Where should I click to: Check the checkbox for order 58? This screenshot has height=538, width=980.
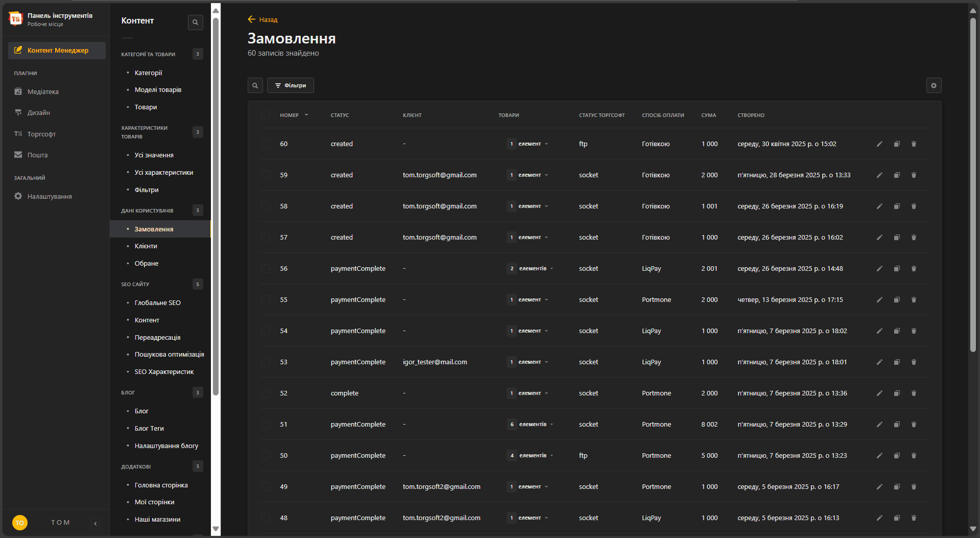click(x=266, y=206)
